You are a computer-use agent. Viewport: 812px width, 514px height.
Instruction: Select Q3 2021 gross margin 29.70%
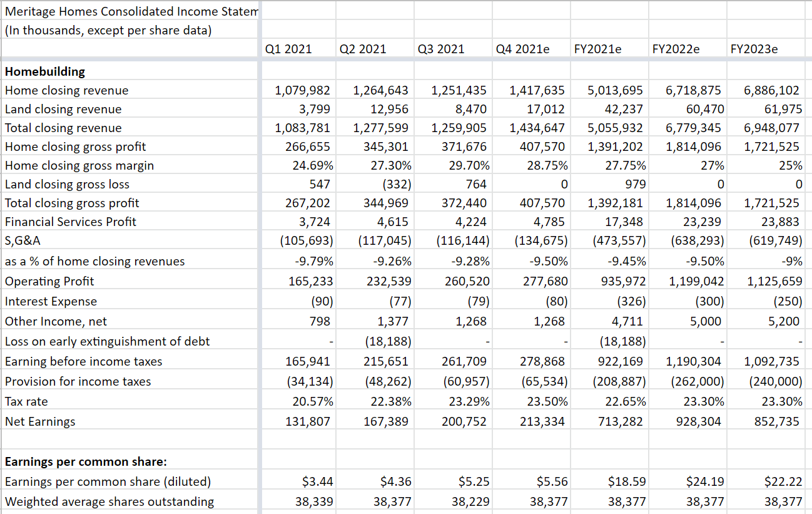[470, 165]
